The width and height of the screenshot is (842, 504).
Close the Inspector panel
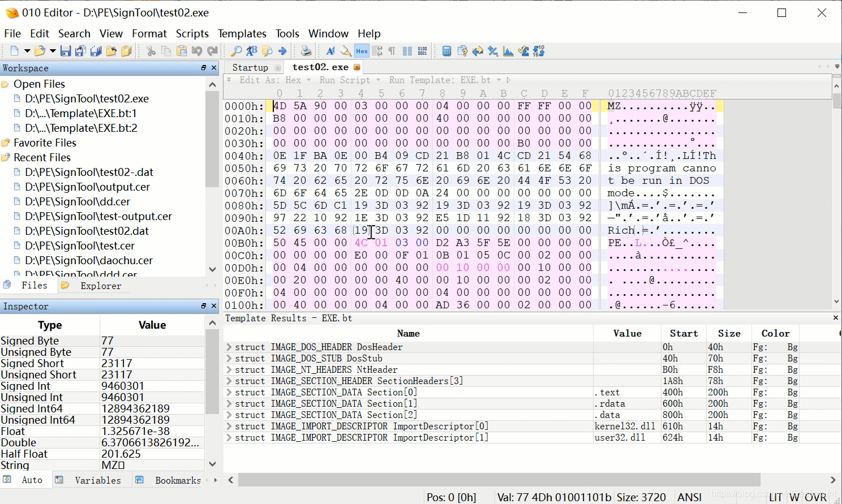coord(214,306)
